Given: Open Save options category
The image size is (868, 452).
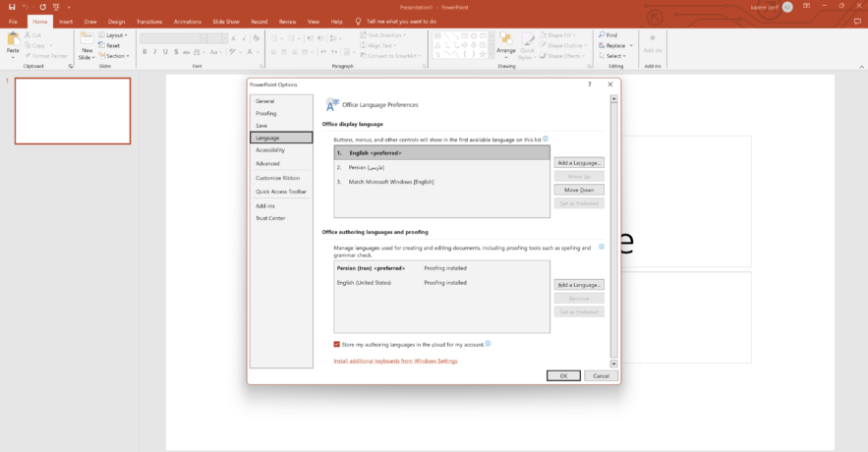Looking at the screenshot, I should [281, 126].
